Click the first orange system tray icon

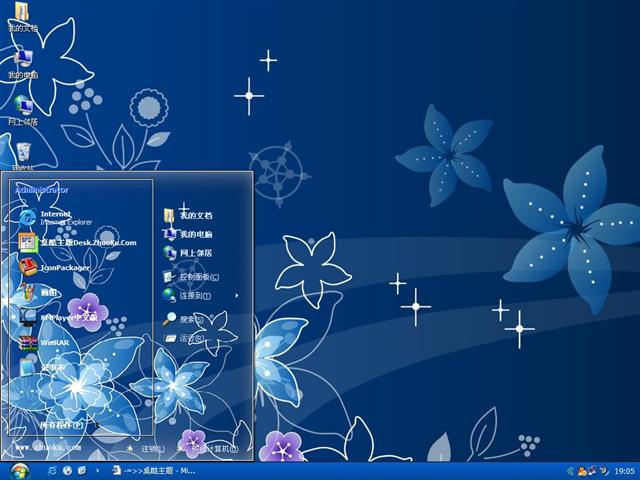[581, 471]
